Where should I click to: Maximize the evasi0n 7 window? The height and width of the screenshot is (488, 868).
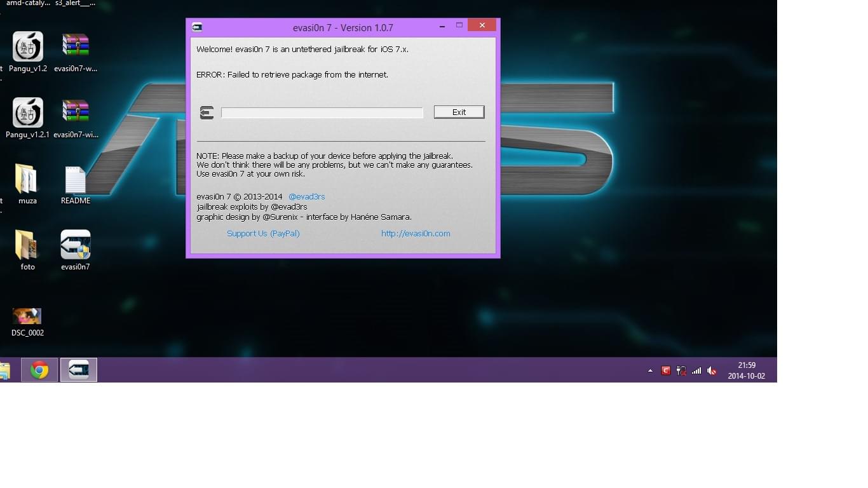[x=459, y=25]
